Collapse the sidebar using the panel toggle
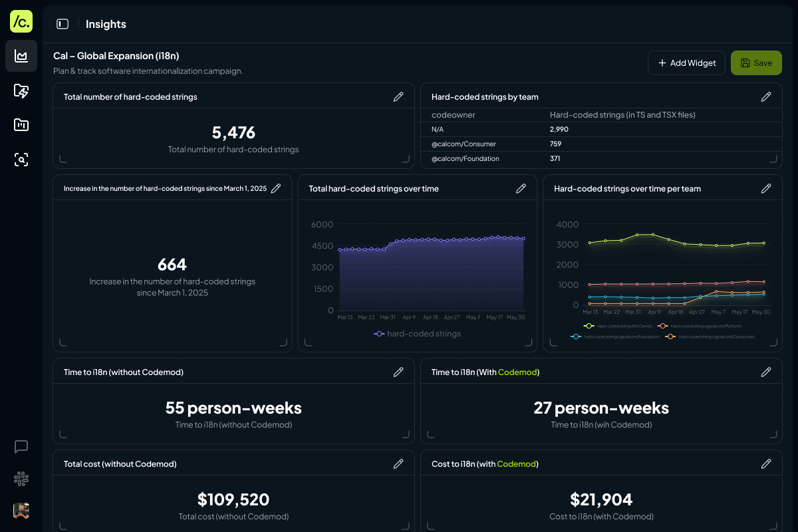This screenshot has height=532, width=798. [63, 23]
